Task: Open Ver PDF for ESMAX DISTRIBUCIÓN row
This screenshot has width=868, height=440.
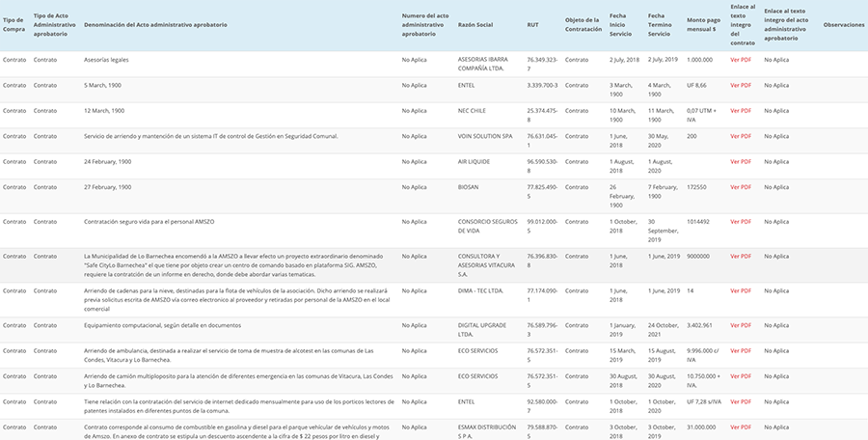Action: pyautogui.click(x=740, y=427)
